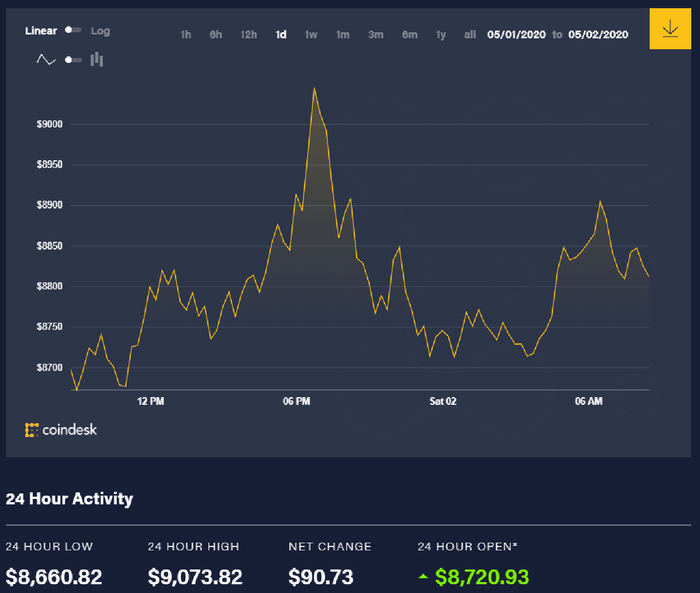Switch to the 1h time range
Screen dimensions: 700x593
[186, 34]
